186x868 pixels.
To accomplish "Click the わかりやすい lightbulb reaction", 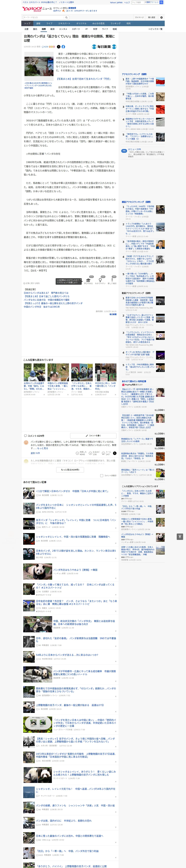I will [x=100, y=281].
